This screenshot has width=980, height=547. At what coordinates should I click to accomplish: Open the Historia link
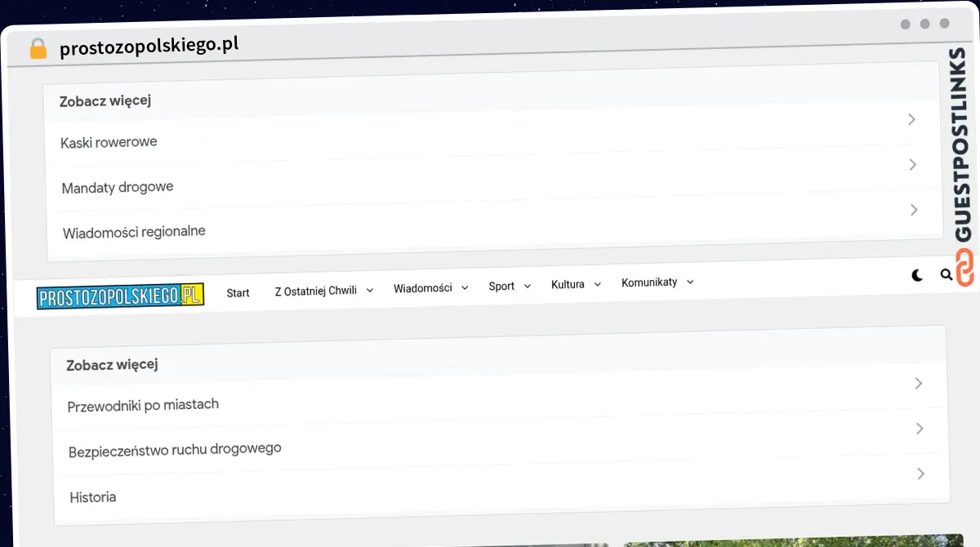pos(93,496)
